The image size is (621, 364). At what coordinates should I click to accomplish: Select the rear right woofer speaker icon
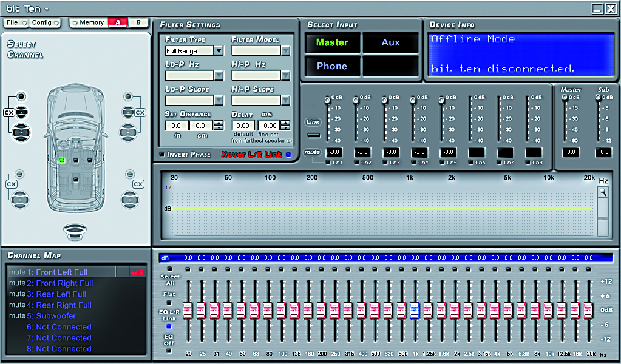coord(129,199)
